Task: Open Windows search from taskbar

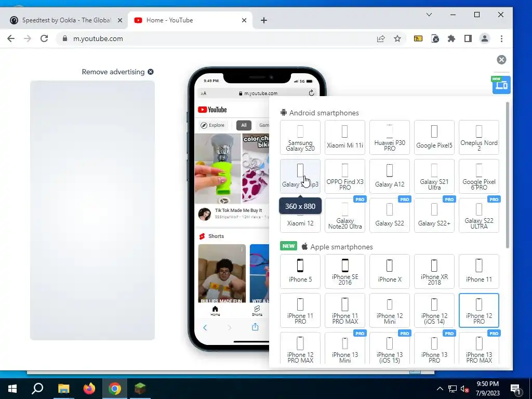Action: point(37,389)
